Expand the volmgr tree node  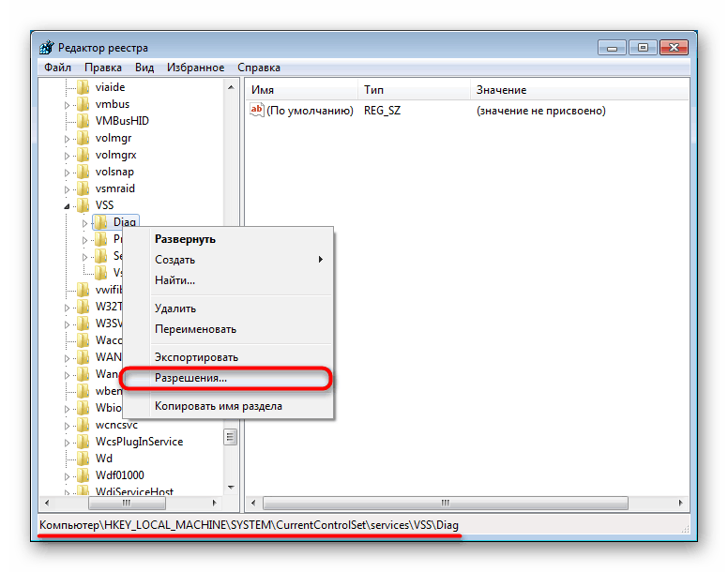tap(67, 139)
